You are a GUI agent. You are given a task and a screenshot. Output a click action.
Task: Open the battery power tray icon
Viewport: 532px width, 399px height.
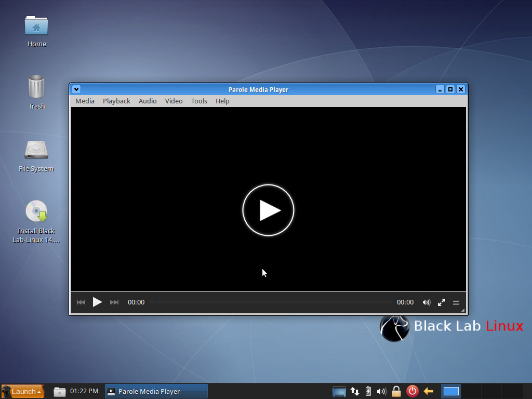pos(368,391)
